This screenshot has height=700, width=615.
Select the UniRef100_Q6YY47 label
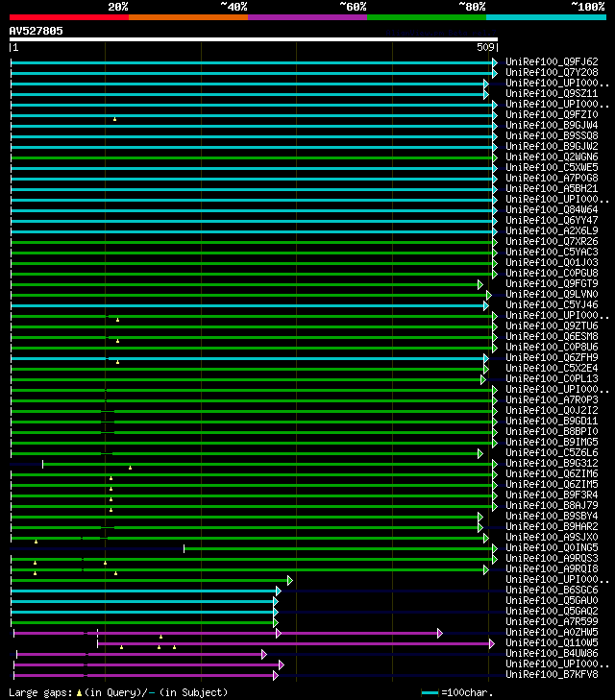click(552, 220)
